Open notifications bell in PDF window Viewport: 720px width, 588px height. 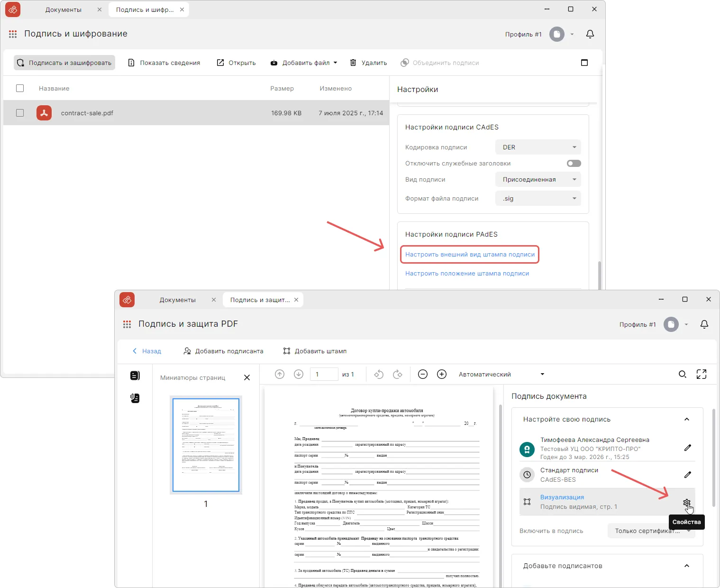pyautogui.click(x=704, y=324)
